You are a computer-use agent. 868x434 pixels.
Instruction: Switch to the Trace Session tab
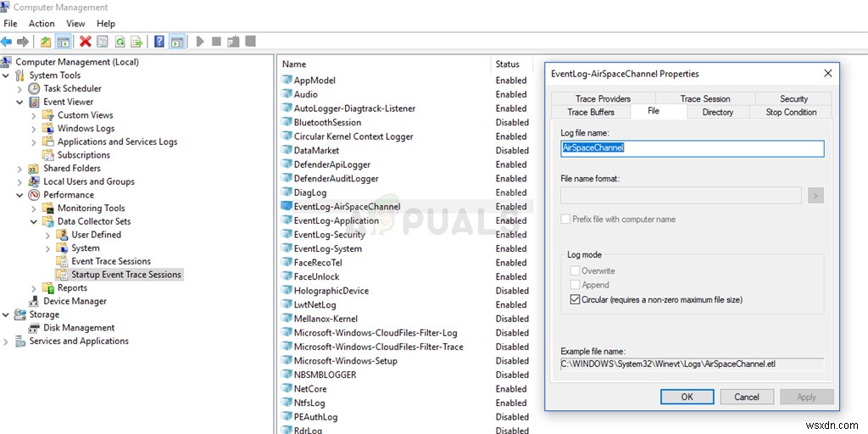coord(705,98)
